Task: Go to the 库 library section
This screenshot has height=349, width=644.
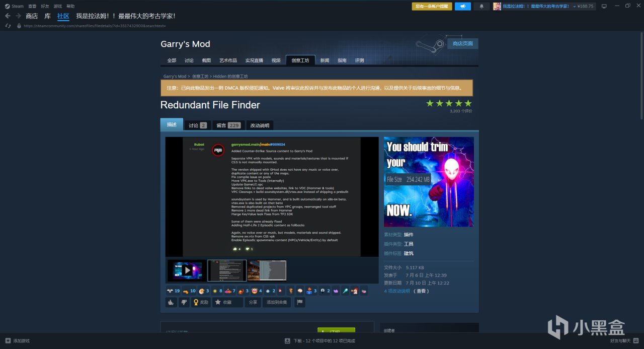Action: [x=47, y=16]
